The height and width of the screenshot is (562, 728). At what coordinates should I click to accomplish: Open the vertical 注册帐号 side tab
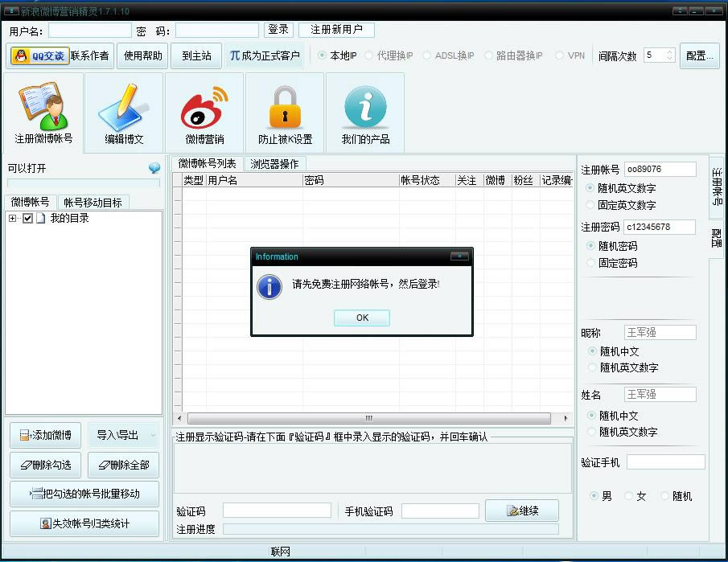[718, 187]
